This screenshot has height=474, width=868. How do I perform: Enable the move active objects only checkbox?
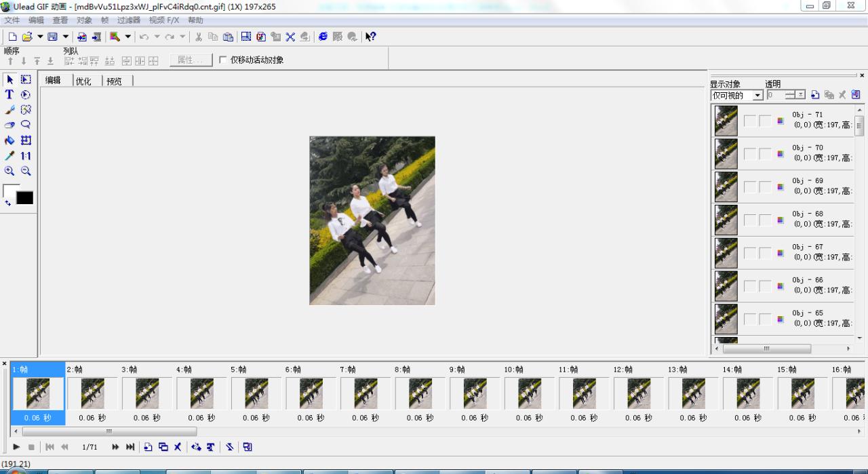pyautogui.click(x=223, y=60)
